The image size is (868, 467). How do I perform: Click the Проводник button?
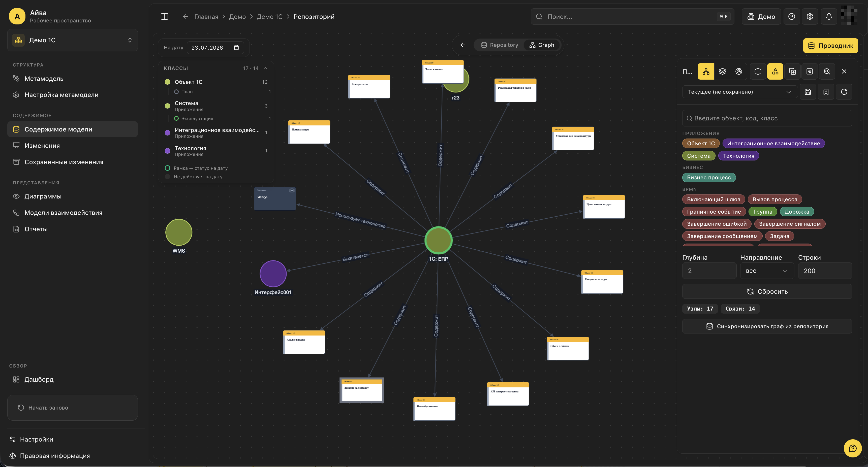click(x=831, y=45)
